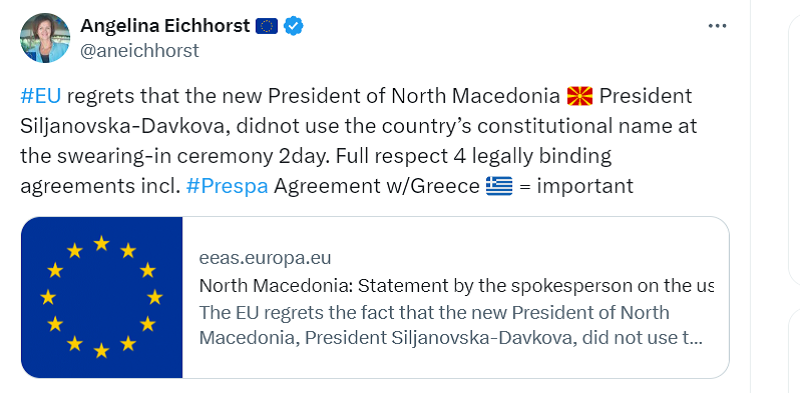
Task: Open the EU flag link card thumbnail
Action: (x=102, y=297)
